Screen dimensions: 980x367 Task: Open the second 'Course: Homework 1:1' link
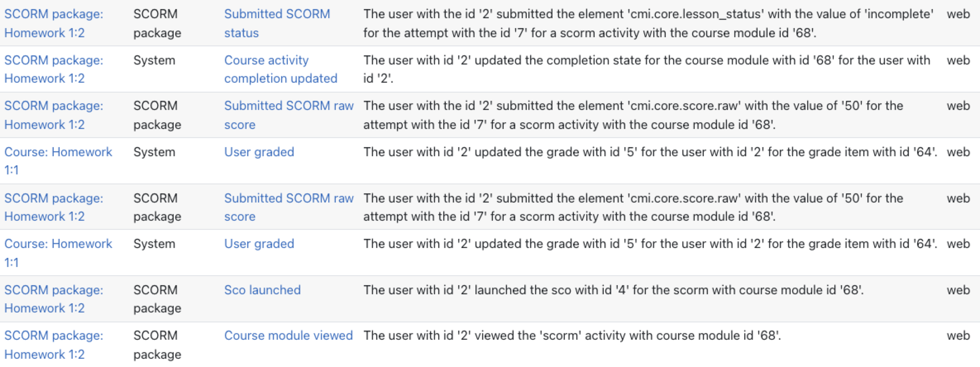pyautogui.click(x=58, y=253)
